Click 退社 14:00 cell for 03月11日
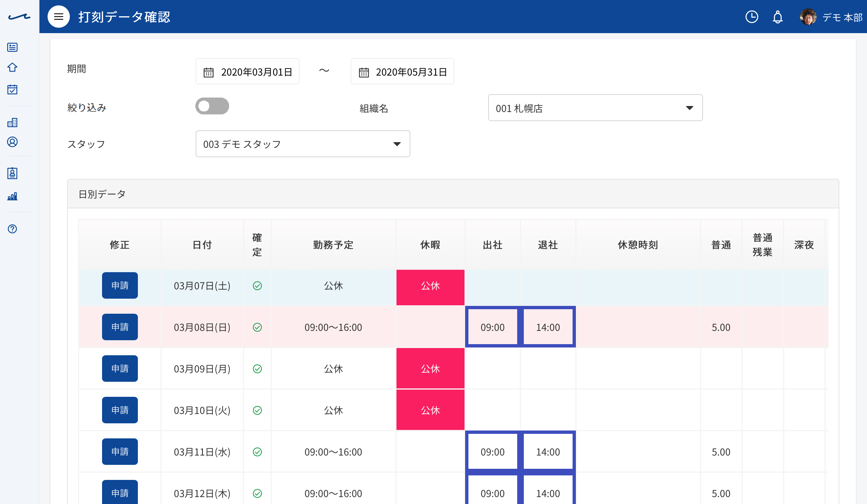This screenshot has width=867, height=504. 548,451
